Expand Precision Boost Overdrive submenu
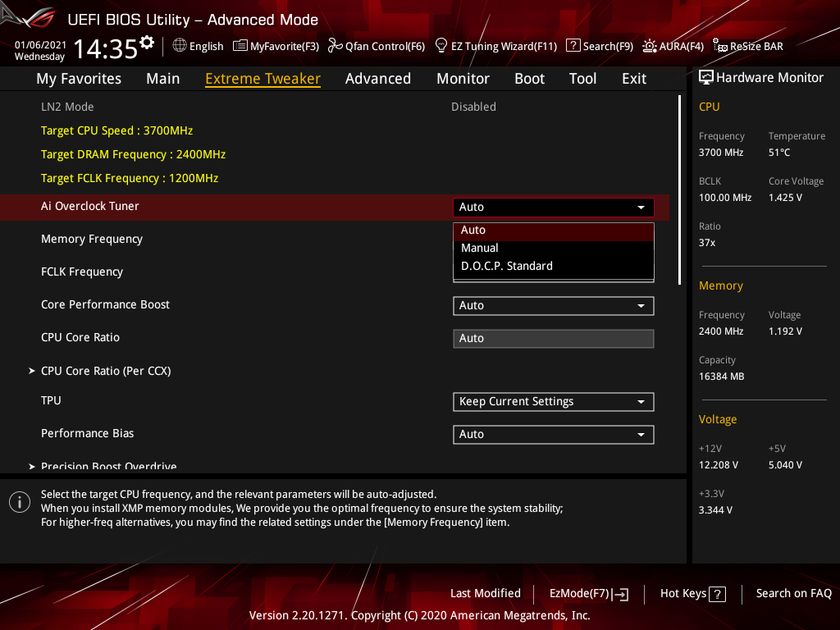The width and height of the screenshot is (840, 630). coord(103,466)
